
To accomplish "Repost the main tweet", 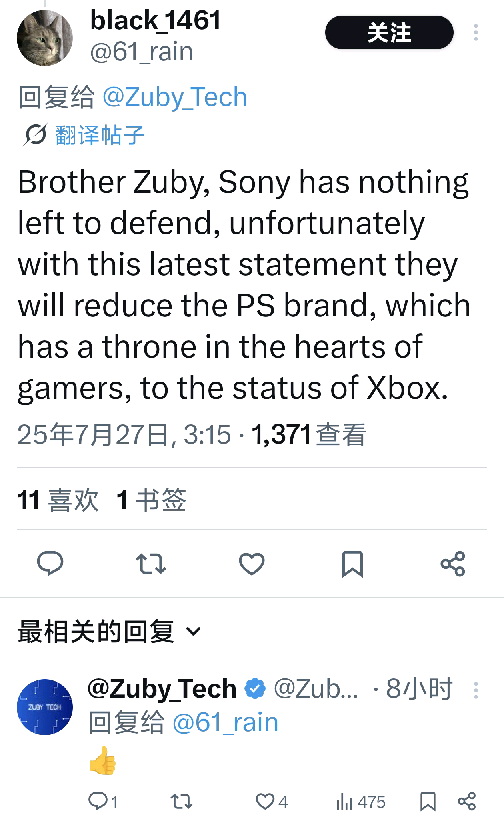I will 151,563.
